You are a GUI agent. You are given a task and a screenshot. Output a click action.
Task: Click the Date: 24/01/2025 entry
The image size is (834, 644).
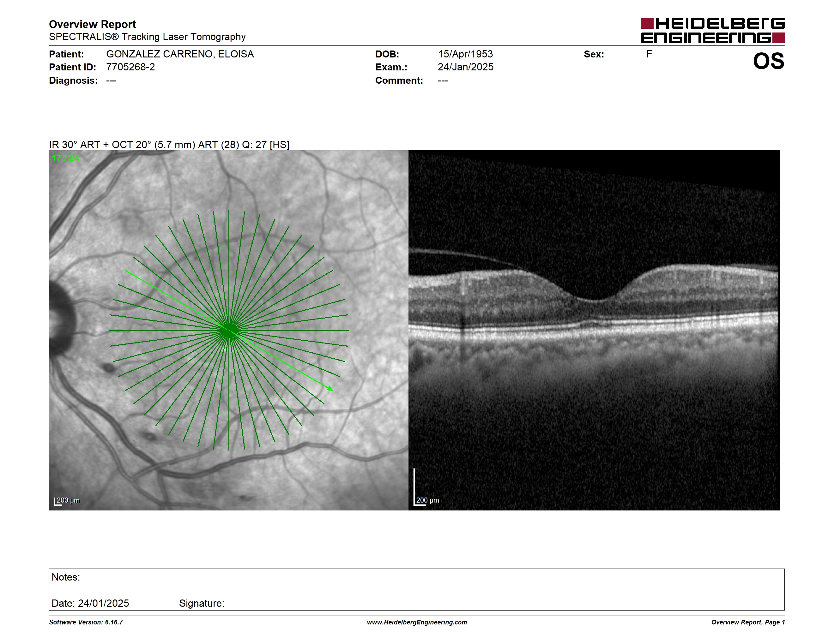(90, 603)
